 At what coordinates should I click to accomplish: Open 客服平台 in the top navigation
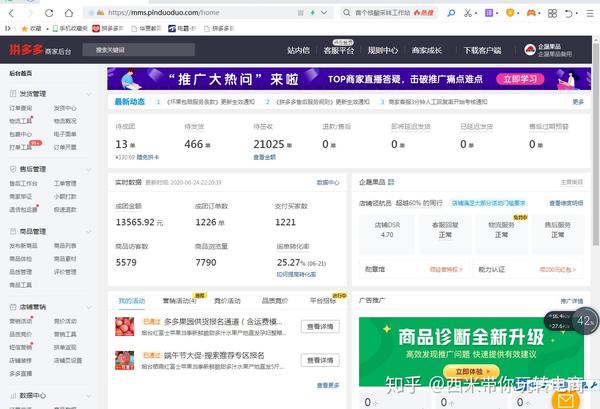pos(339,50)
